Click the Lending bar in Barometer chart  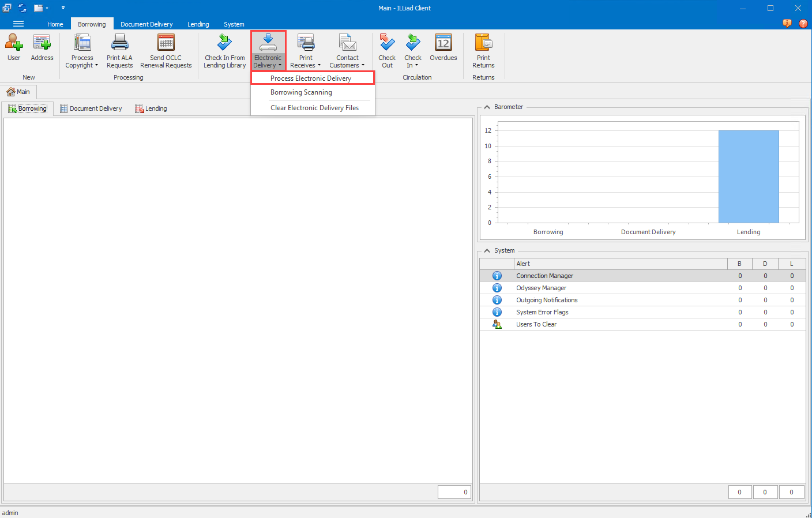point(748,177)
